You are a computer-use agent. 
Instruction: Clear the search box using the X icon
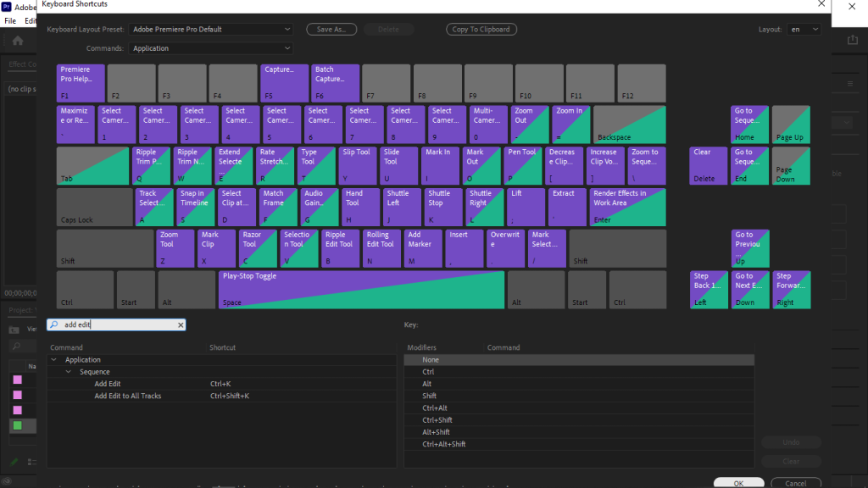coord(179,324)
